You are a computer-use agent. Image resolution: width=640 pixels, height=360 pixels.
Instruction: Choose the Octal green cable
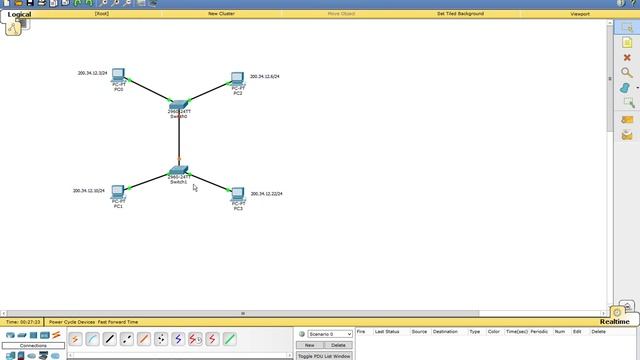pos(229,339)
